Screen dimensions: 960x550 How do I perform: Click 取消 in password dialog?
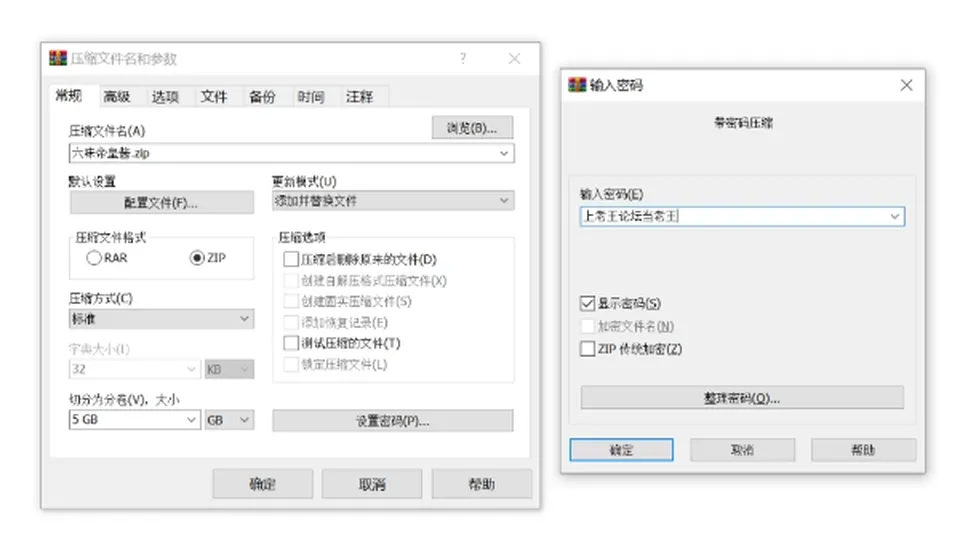click(x=743, y=450)
